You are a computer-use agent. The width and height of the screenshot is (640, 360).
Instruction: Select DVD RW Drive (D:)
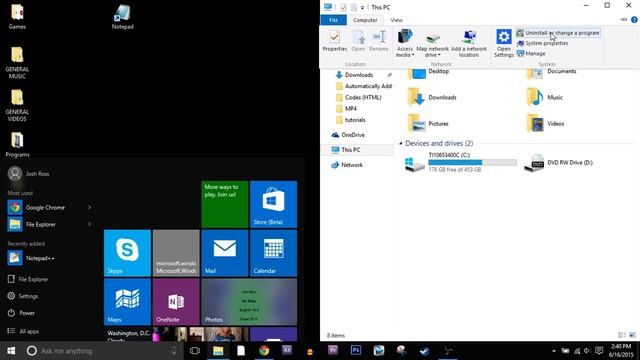[558, 162]
